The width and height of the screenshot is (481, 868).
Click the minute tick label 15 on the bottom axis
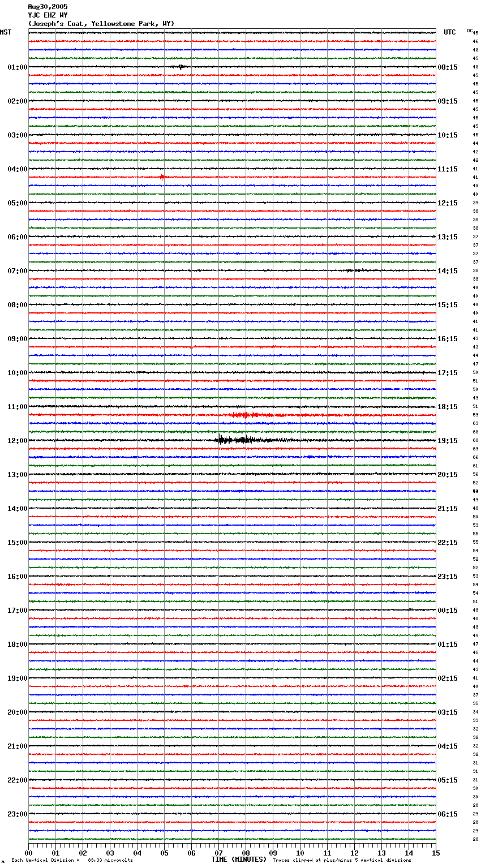(x=436, y=853)
